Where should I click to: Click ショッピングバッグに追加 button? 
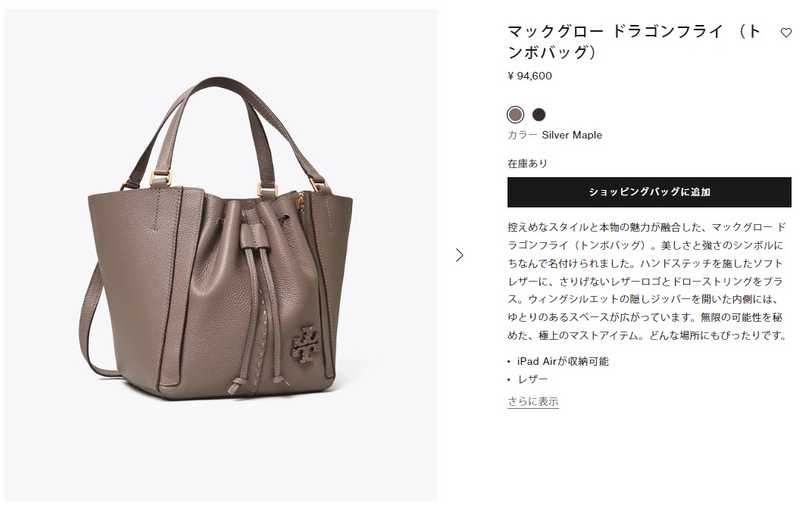pos(649,192)
